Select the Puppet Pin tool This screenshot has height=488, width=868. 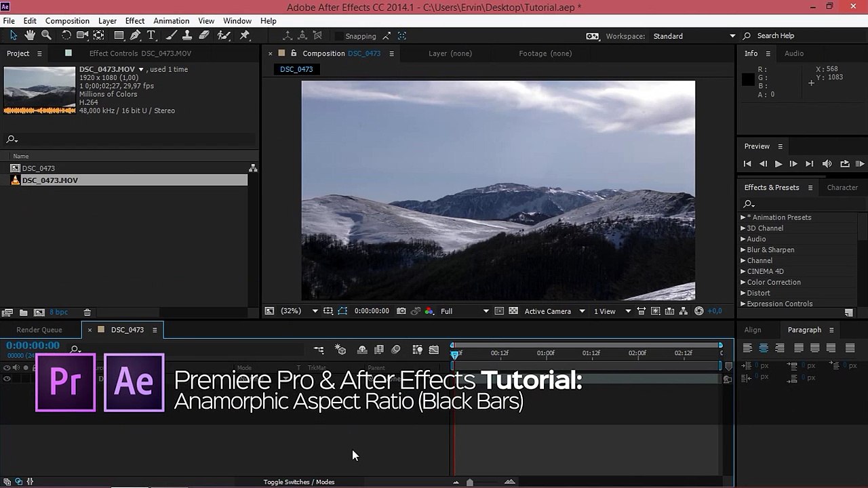click(245, 35)
